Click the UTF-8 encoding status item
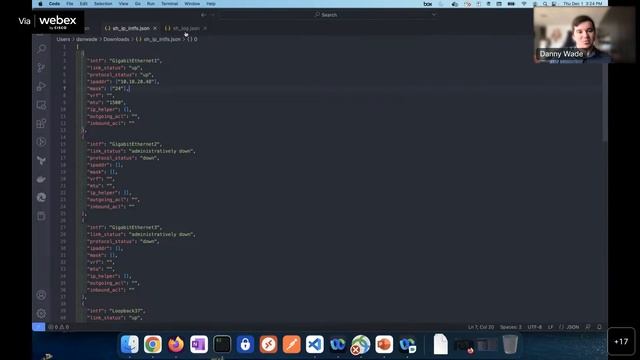The image size is (640, 360). 534,327
